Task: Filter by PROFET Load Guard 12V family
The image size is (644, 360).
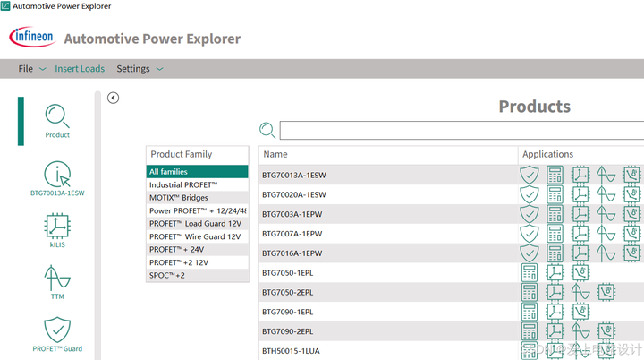Action: 197,224
